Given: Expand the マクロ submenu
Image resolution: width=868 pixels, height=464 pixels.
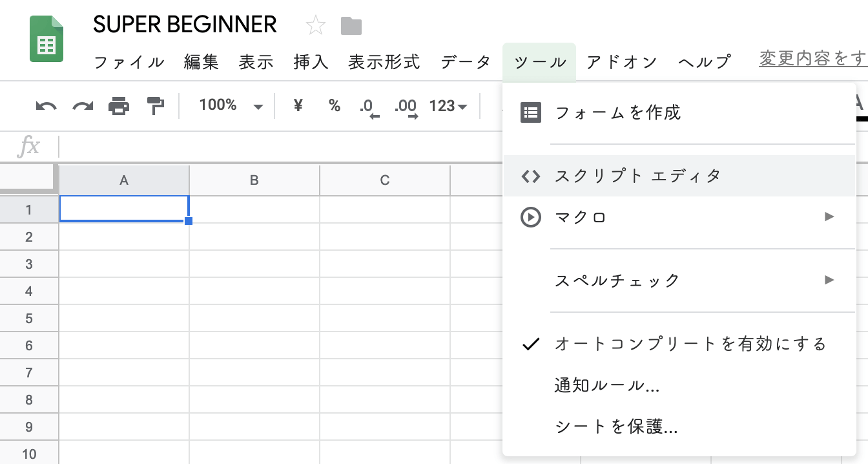Looking at the screenshot, I should click(678, 217).
